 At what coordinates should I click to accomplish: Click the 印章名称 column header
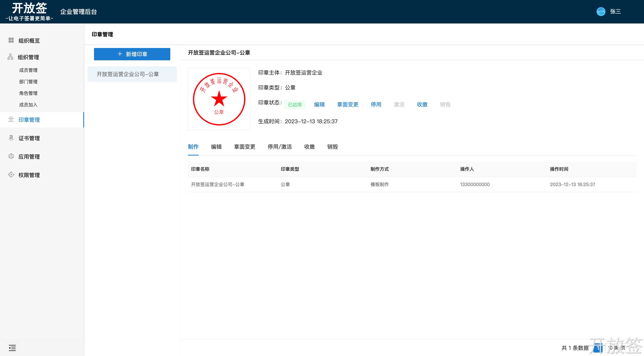tap(200, 169)
